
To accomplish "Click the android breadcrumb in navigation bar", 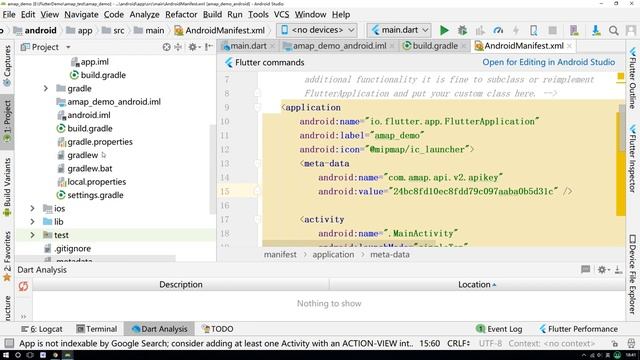I will 35,30.
